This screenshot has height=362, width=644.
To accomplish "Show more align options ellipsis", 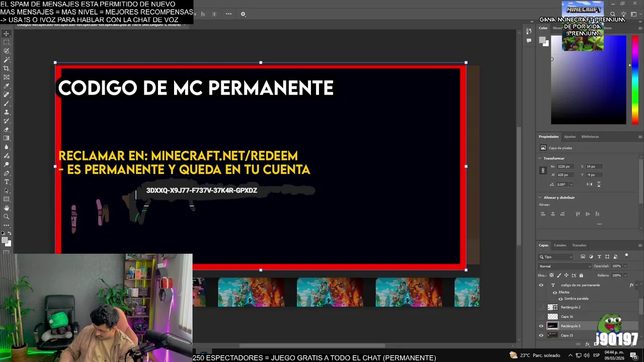I will pyautogui.click(x=599, y=224).
